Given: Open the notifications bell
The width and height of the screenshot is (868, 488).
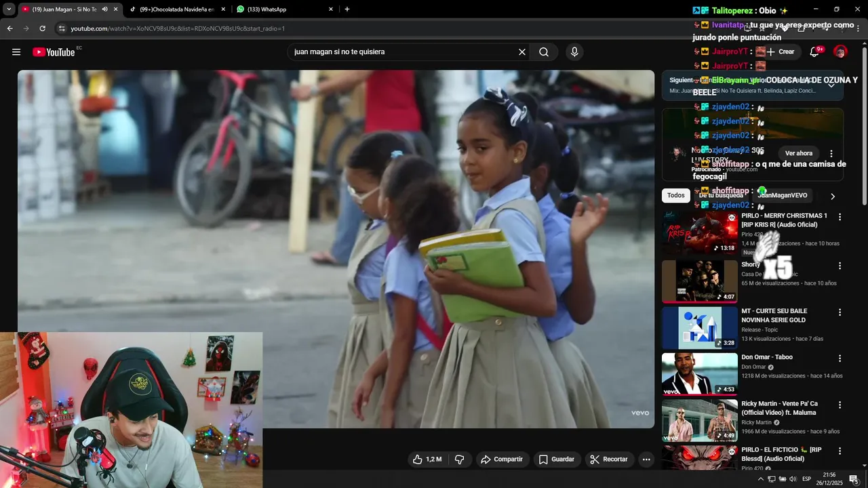Looking at the screenshot, I should [815, 52].
